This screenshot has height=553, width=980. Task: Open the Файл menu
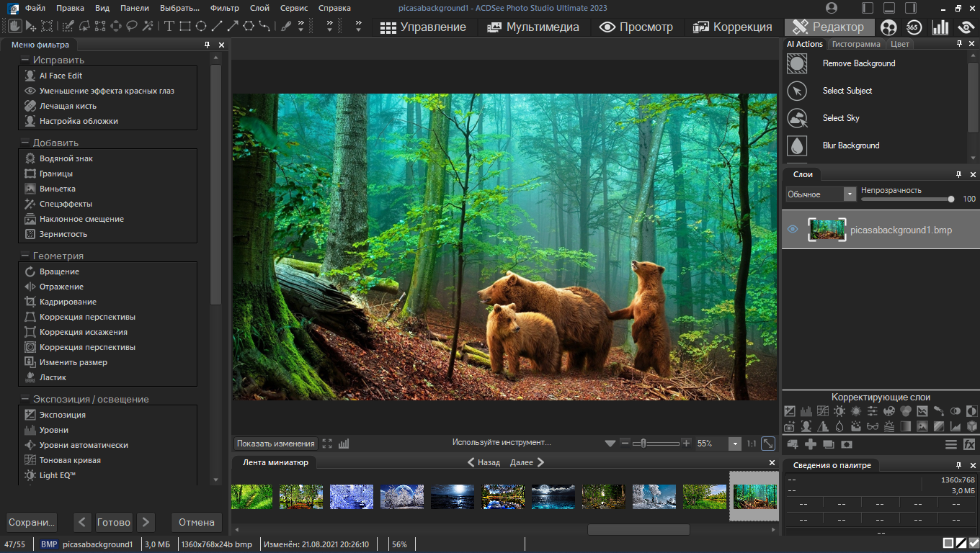(x=35, y=8)
